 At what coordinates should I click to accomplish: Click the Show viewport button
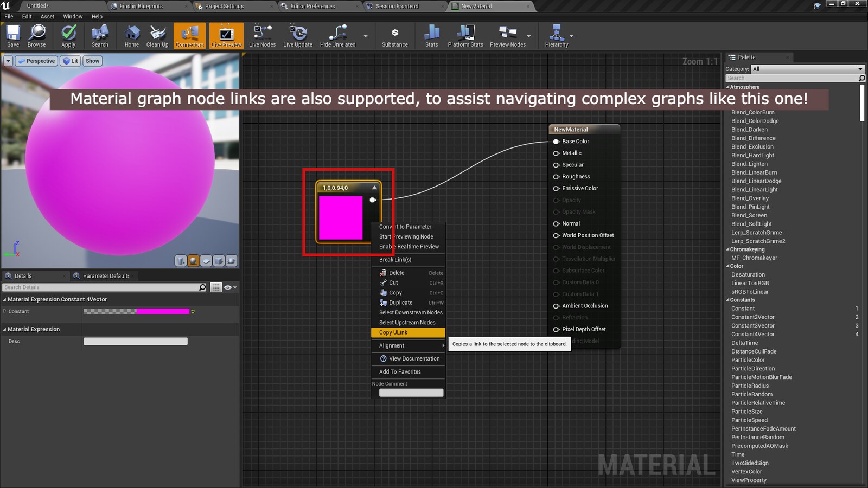pos(92,61)
